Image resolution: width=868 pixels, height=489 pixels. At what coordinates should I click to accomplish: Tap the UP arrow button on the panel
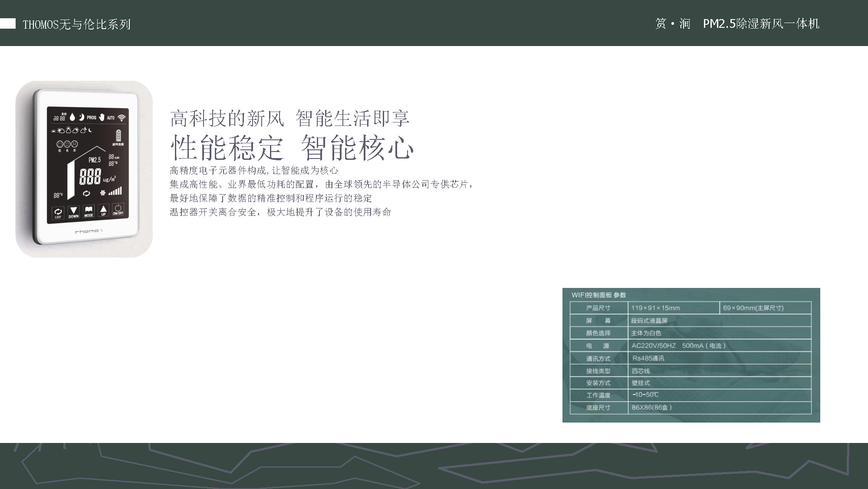pos(103,211)
